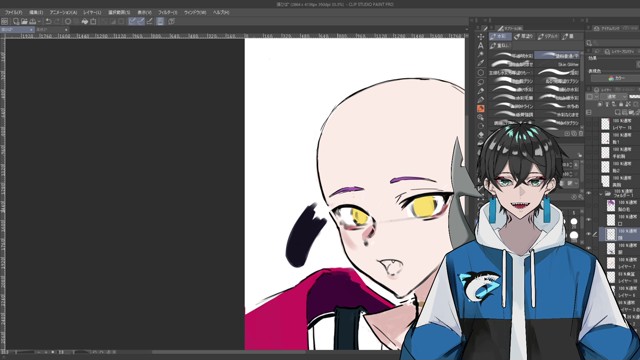
Task: Select the Move layer tool icon
Action: (x=480, y=36)
